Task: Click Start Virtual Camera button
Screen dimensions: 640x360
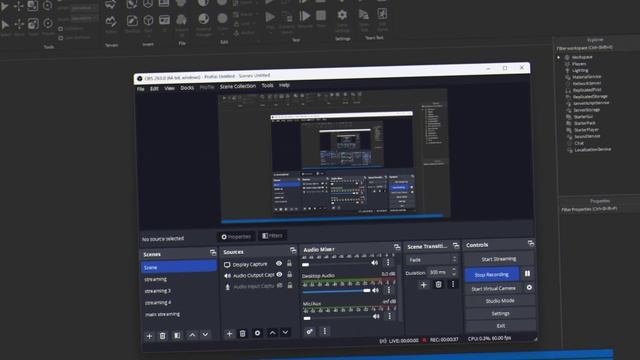Action: click(x=493, y=288)
